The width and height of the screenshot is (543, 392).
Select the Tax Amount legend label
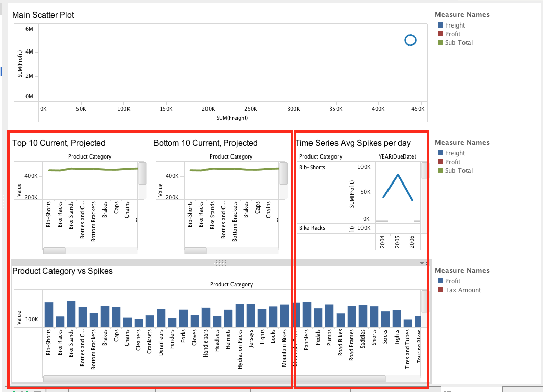coord(463,290)
